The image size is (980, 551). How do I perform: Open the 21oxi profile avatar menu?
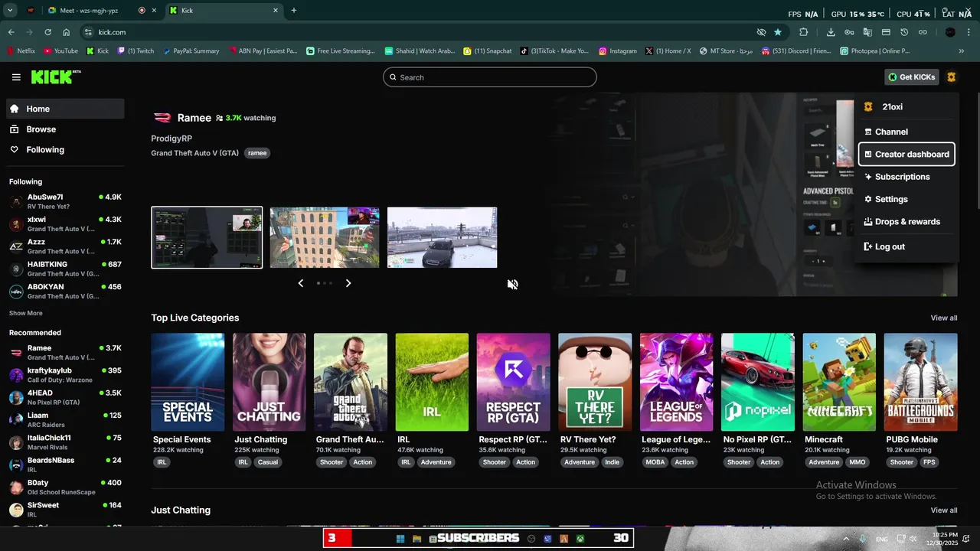pos(951,77)
